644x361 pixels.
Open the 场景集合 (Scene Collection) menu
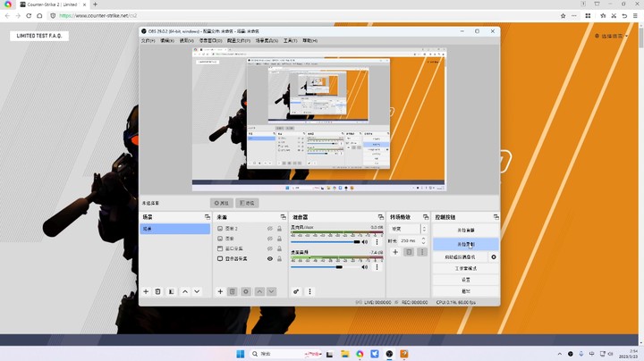pyautogui.click(x=267, y=40)
